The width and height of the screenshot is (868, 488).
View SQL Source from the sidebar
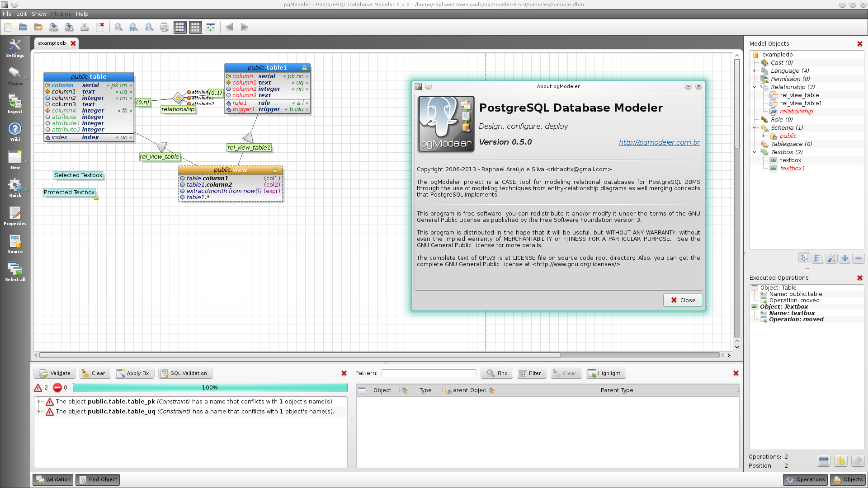(15, 244)
